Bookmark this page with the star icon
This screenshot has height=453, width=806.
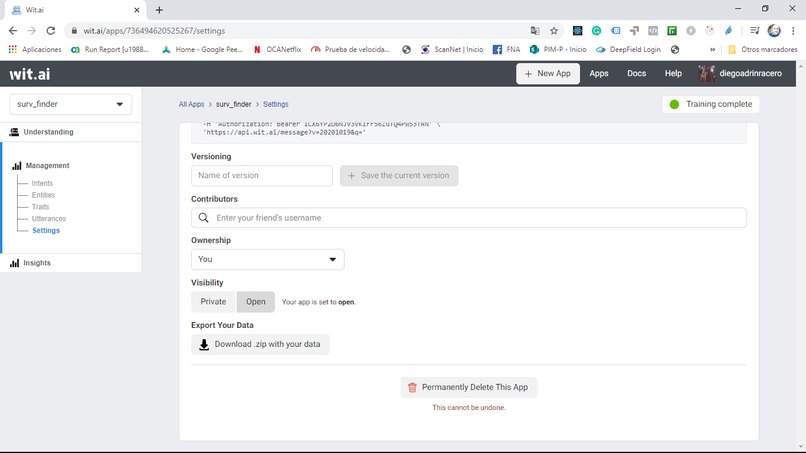tap(554, 31)
